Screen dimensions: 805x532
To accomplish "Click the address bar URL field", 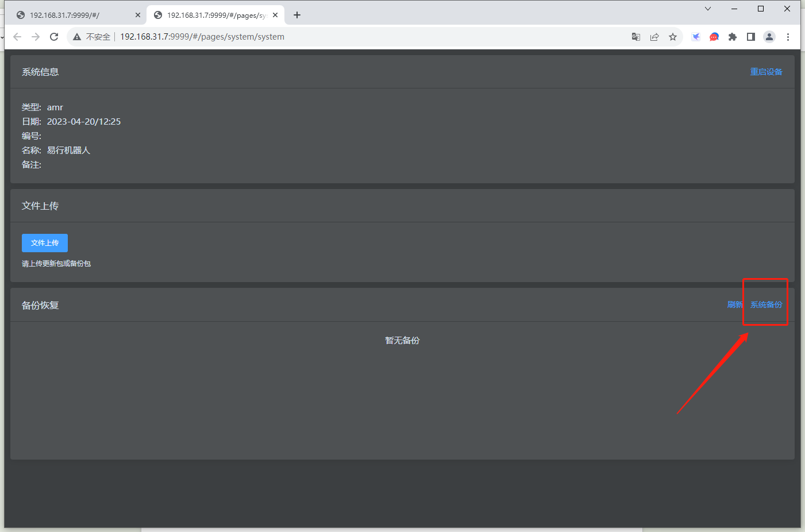I will point(368,37).
